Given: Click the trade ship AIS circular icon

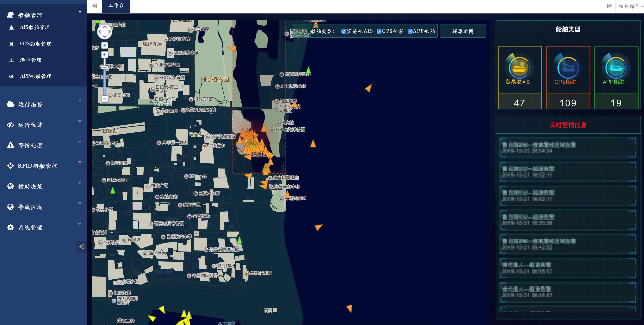Looking at the screenshot, I should tap(519, 67).
